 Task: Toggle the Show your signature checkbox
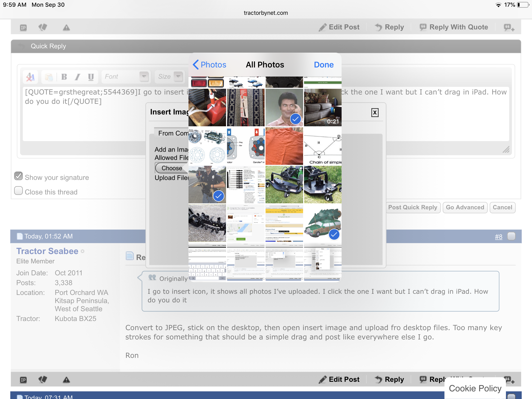tap(18, 176)
